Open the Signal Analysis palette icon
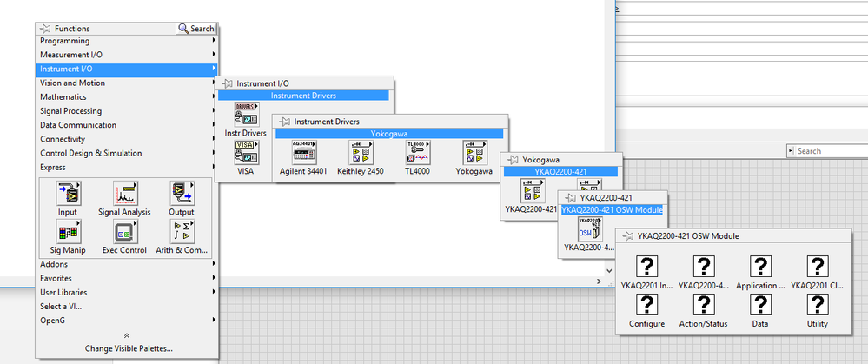 [125, 194]
